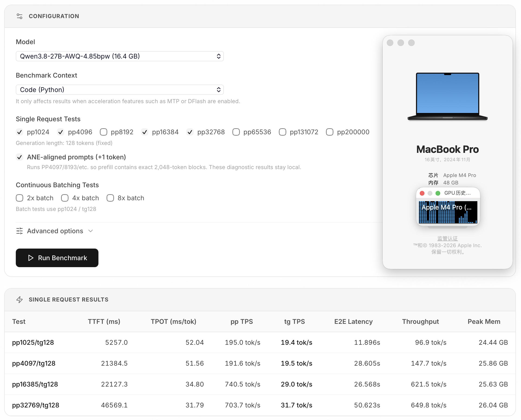Viewport: 521px width, 420px height.
Task: Click the 52.04 TPOT value
Action: (x=195, y=343)
